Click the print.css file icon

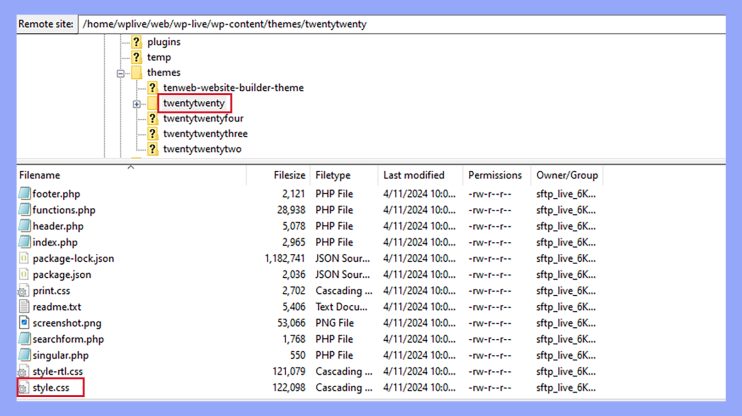25,291
